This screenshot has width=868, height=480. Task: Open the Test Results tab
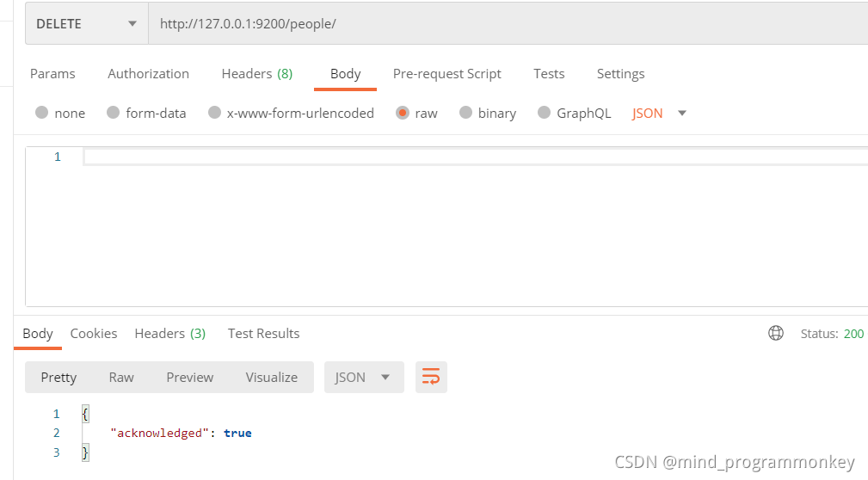click(263, 333)
